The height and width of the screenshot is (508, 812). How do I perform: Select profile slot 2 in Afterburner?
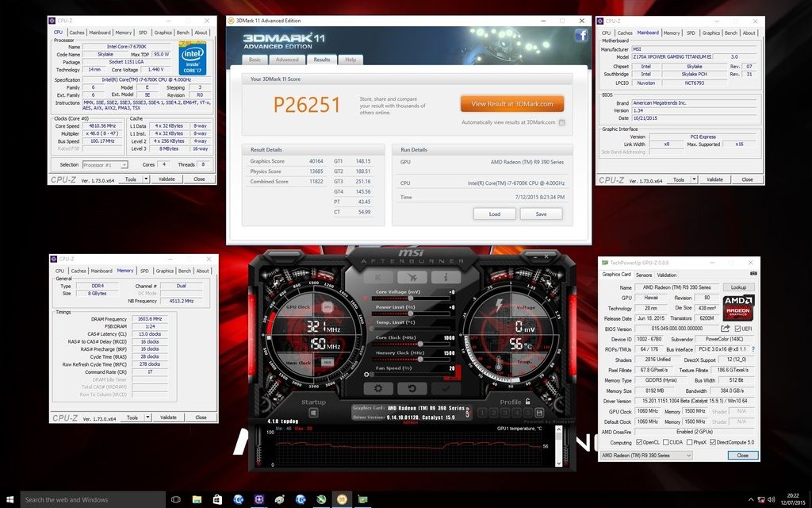493,413
